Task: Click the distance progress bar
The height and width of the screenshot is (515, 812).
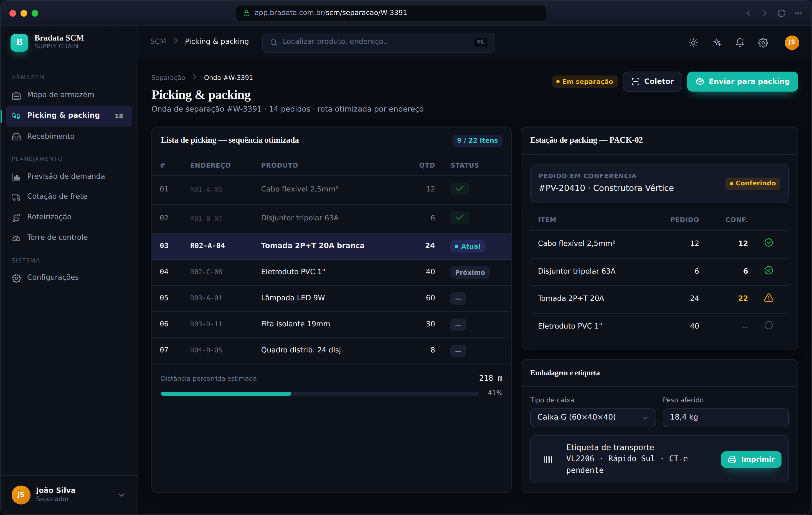Action: tap(319, 394)
